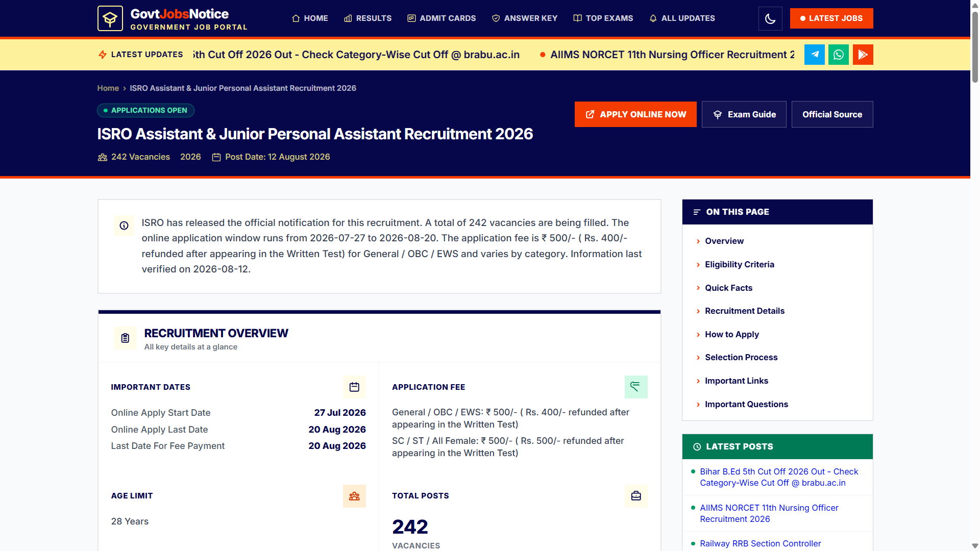Click the info icon in notification summary
The width and height of the screenshot is (980, 551).
click(124, 226)
